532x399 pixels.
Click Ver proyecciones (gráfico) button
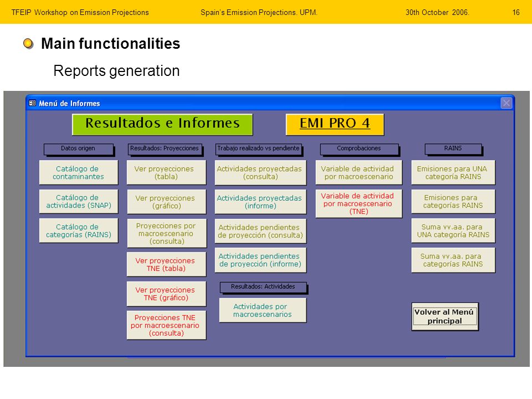pos(166,202)
